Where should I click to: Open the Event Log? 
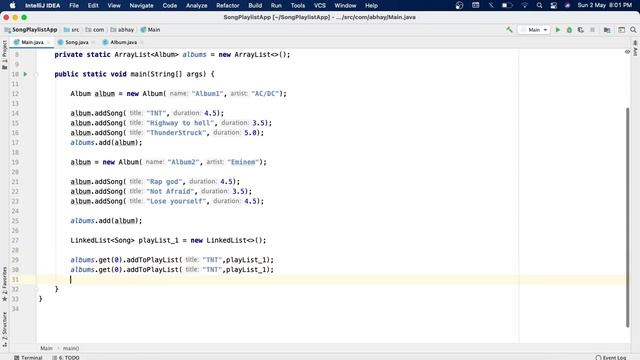tap(611, 357)
